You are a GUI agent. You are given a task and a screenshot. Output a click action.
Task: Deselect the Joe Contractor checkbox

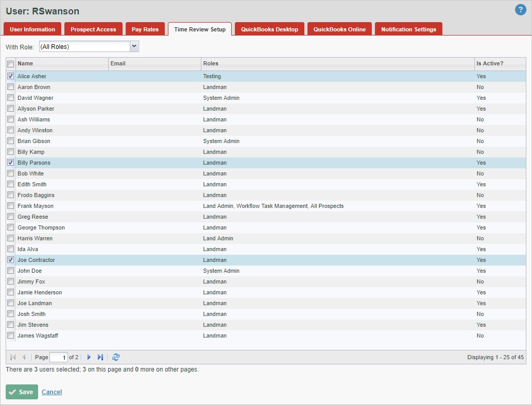(11, 260)
